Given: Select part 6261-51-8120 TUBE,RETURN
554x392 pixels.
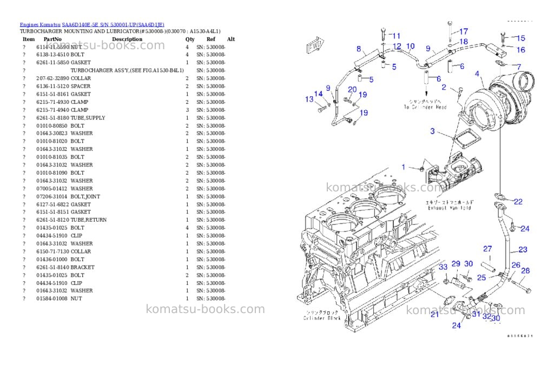Looking at the screenshot, I should (x=71, y=220).
